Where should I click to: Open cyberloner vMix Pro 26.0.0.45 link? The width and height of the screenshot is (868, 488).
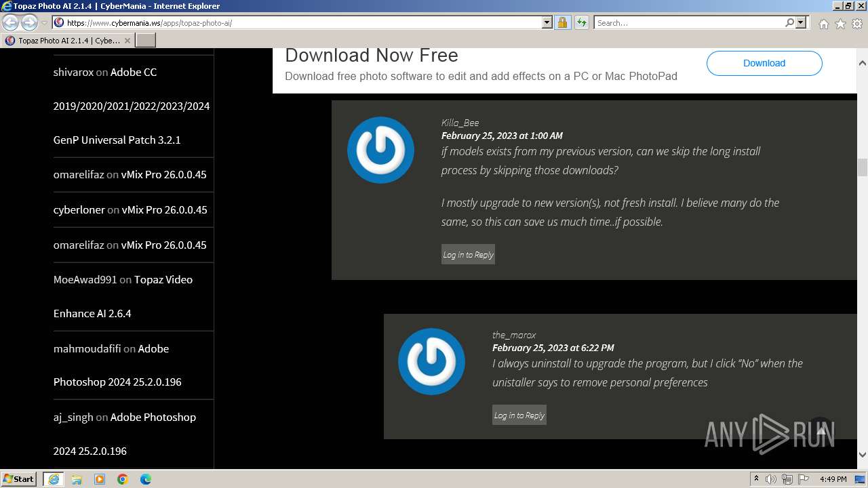coord(164,209)
